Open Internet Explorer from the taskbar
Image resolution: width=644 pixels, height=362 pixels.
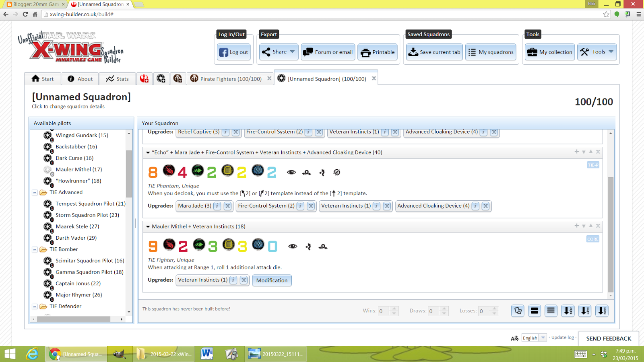[32, 354]
